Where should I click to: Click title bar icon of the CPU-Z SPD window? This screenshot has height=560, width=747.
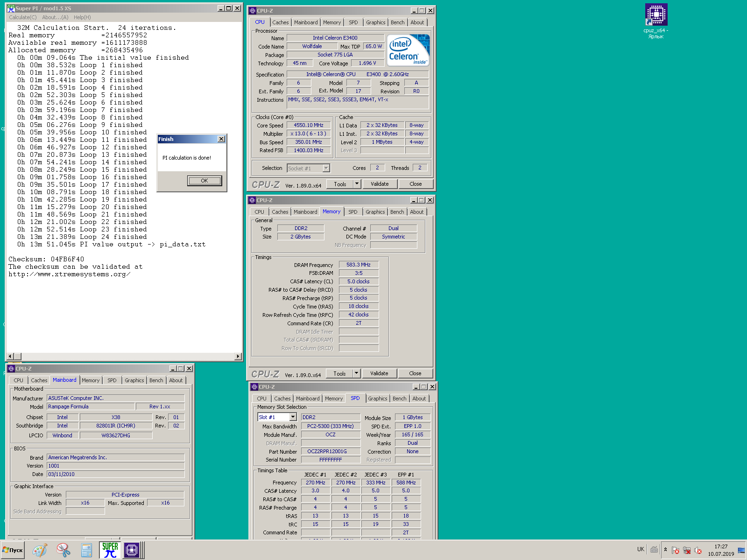click(x=254, y=387)
